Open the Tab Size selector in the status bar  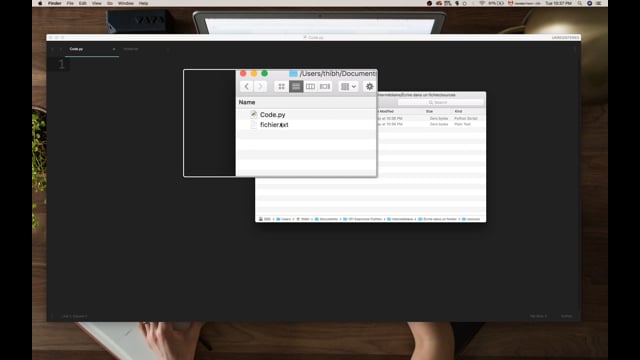(x=538, y=316)
